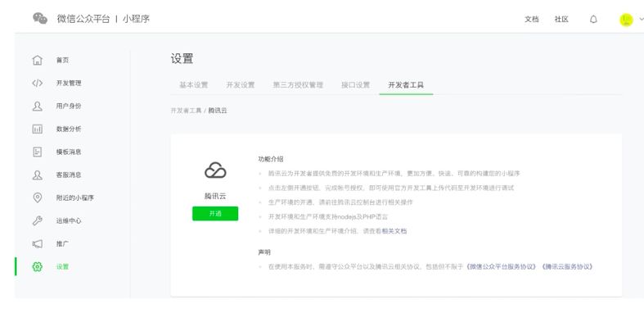This screenshot has width=644, height=313.
Task: Switch to the 第三方授权管理 tab
Action: [x=298, y=85]
